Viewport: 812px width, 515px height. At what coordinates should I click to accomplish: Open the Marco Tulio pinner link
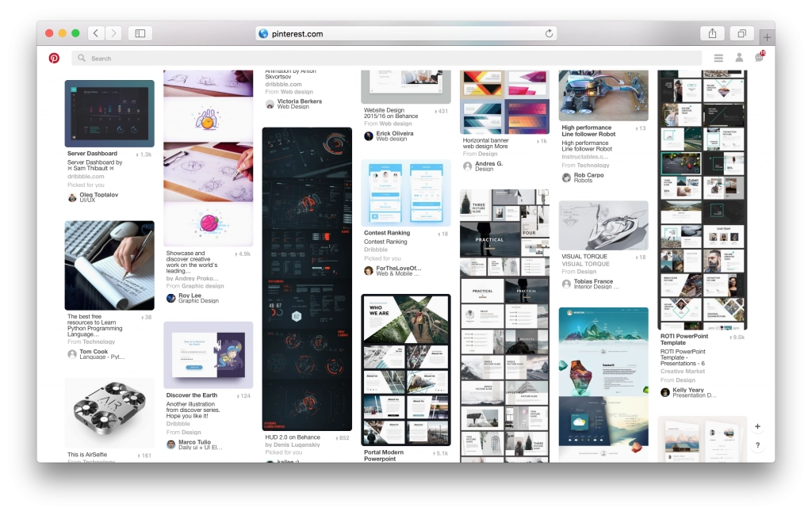[195, 442]
